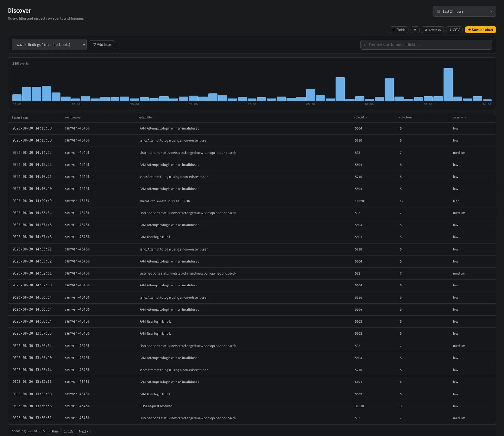This screenshot has height=436, width=504.
Task: Click the timestamp column header
Action: point(20,118)
